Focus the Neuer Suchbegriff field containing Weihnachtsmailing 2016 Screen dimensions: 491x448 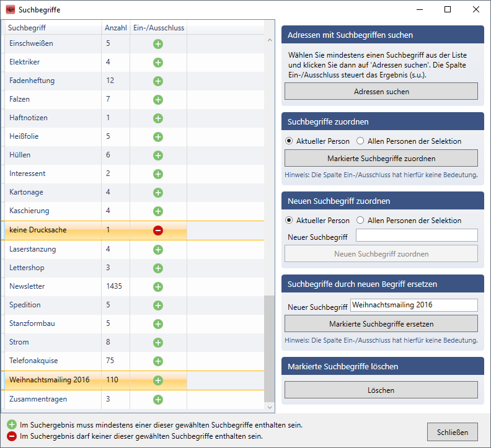pyautogui.click(x=414, y=305)
